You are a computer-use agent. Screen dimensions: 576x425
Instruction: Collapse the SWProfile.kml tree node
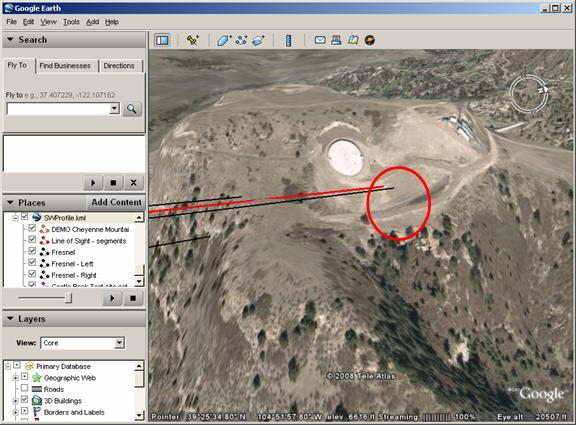[x=15, y=218]
